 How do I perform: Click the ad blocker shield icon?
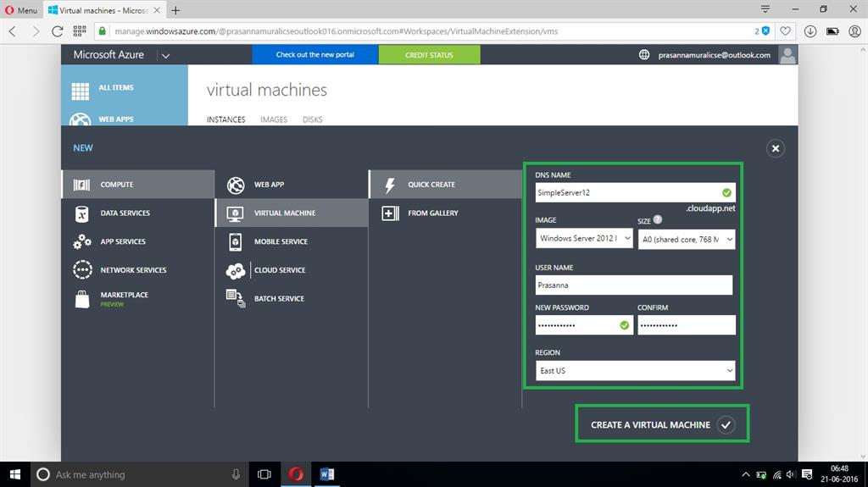click(766, 31)
